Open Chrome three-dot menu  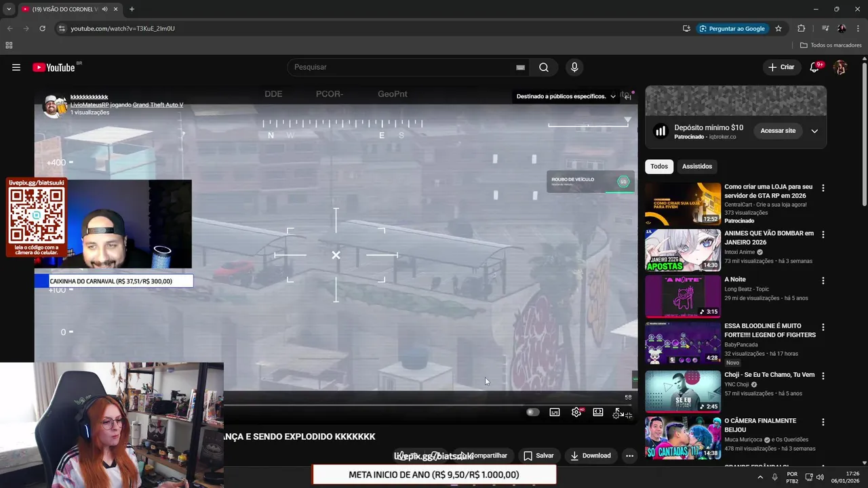click(859, 28)
